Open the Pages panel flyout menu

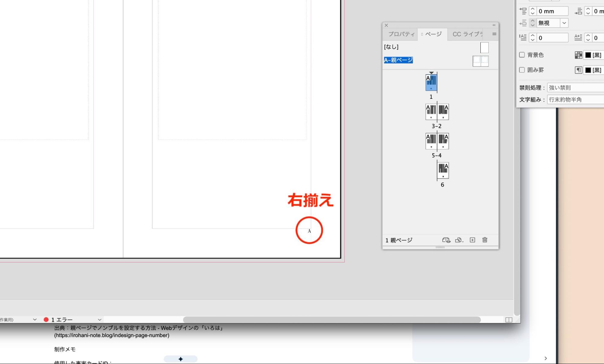tap(494, 34)
